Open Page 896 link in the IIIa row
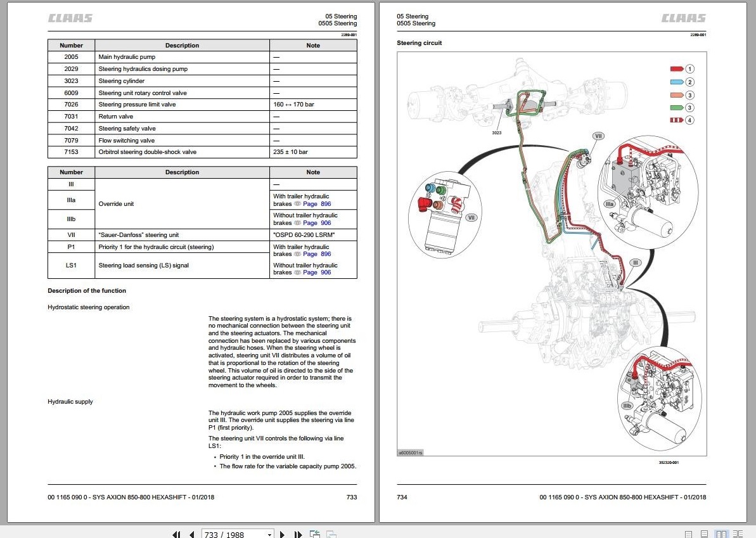Image resolution: width=756 pixels, height=538 pixels. 317,204
